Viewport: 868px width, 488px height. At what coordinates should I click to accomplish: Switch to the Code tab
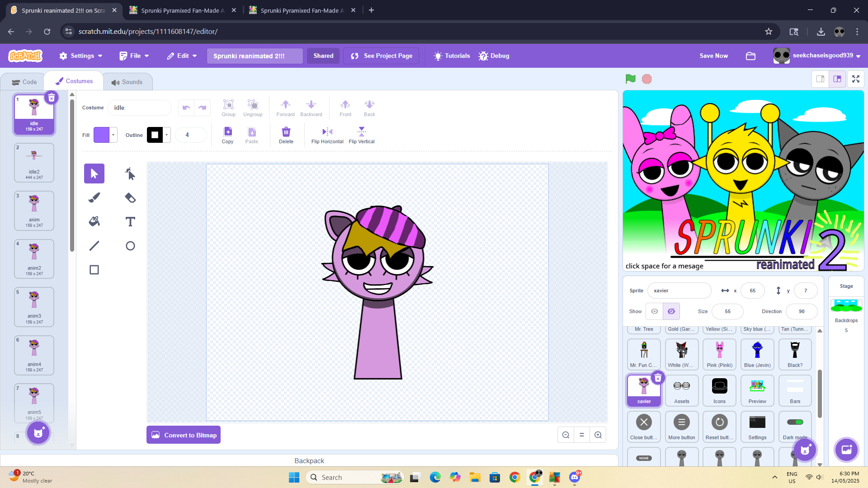point(24,82)
